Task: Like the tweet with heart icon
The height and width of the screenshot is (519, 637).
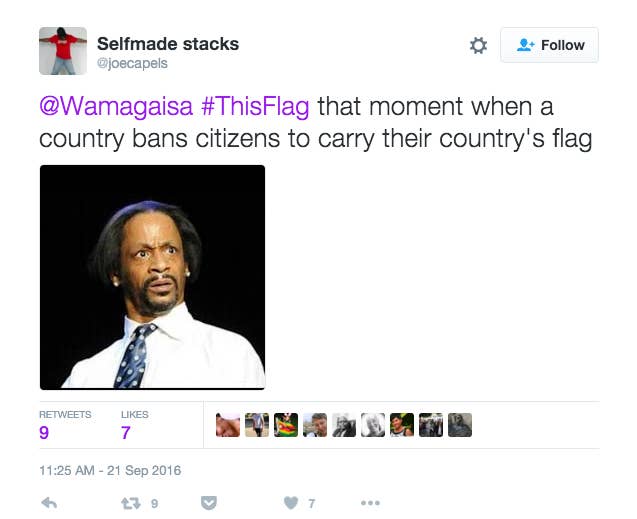Action: click(291, 503)
